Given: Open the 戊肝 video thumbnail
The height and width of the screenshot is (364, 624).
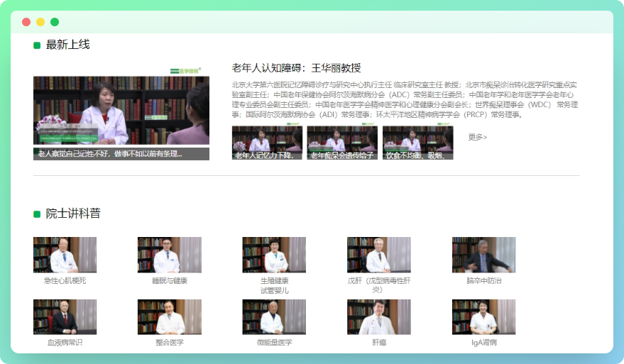Looking at the screenshot, I should pos(379,255).
